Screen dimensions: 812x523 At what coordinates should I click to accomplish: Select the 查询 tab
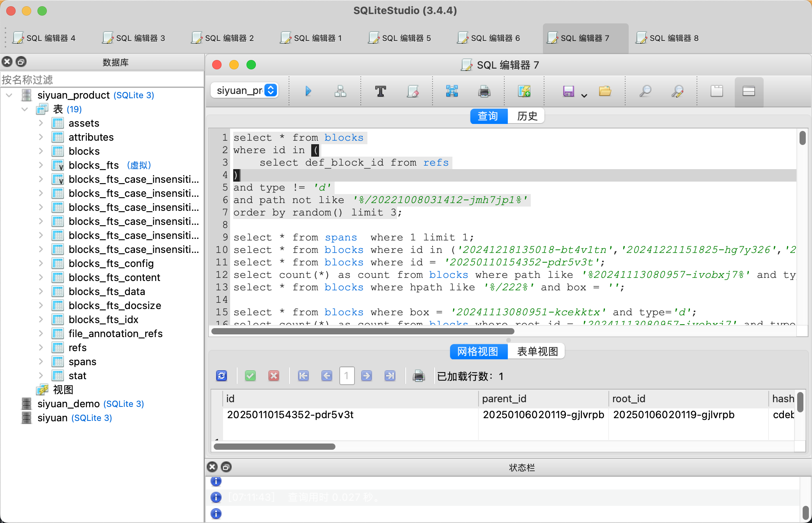tap(489, 116)
